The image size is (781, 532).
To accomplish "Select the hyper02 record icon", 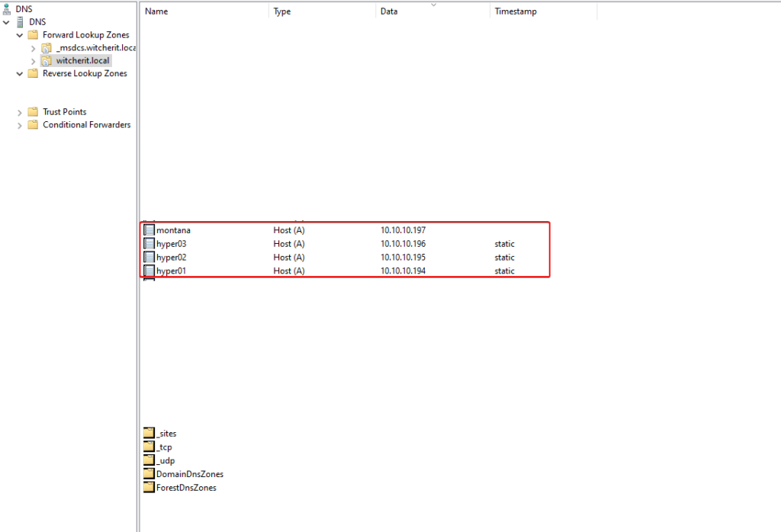I will pyautogui.click(x=149, y=258).
